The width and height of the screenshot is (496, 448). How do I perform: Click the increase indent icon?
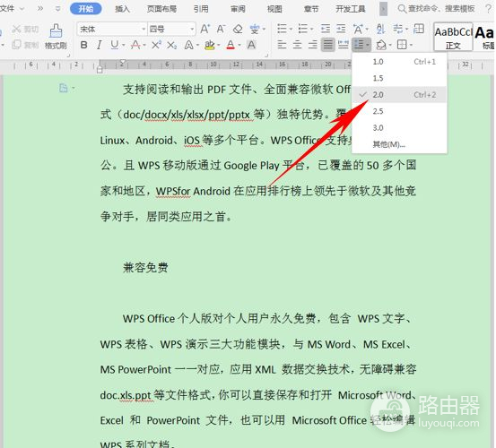[x=341, y=29]
